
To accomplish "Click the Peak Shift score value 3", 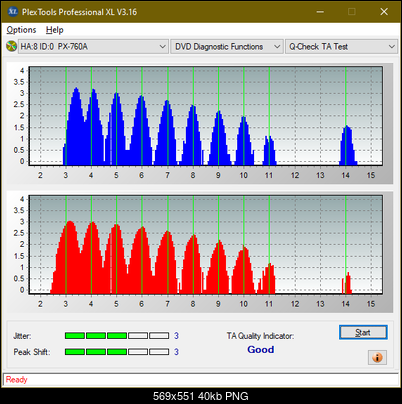I will pos(176,352).
